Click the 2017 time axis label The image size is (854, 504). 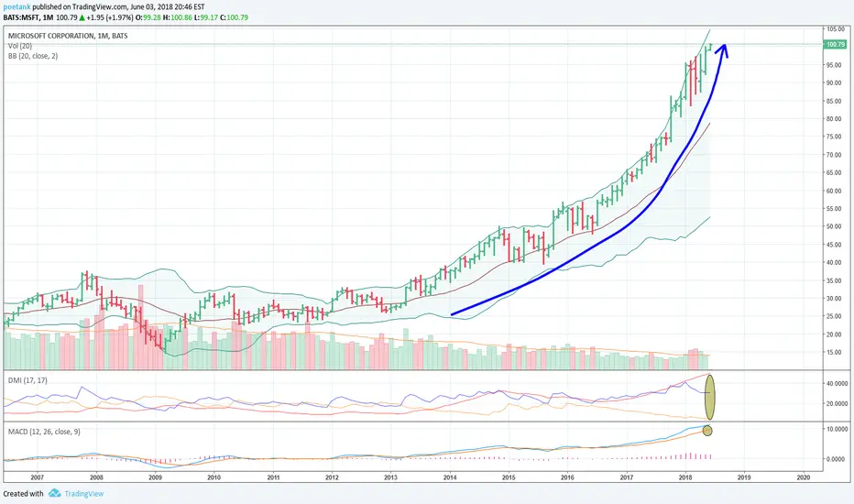pyautogui.click(x=627, y=477)
